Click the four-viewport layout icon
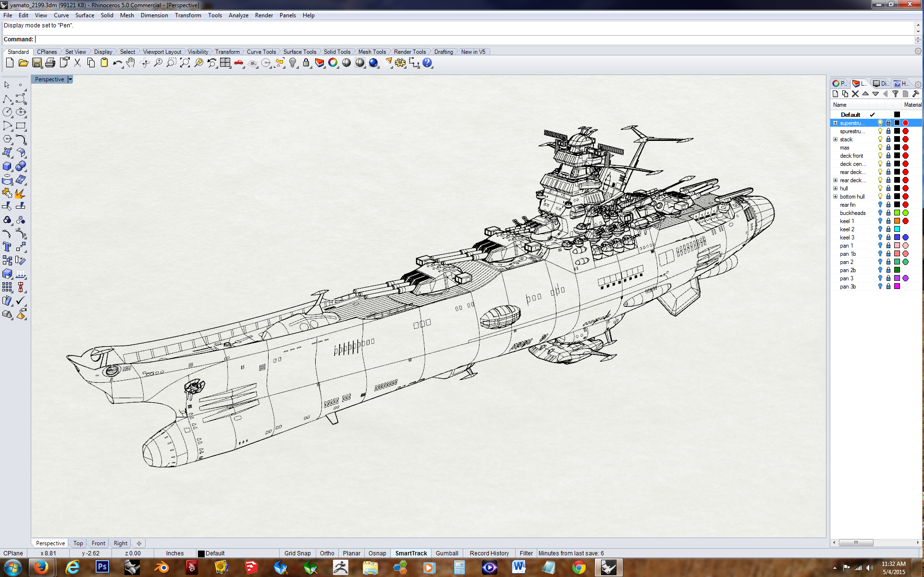The width and height of the screenshot is (924, 577). tap(225, 63)
